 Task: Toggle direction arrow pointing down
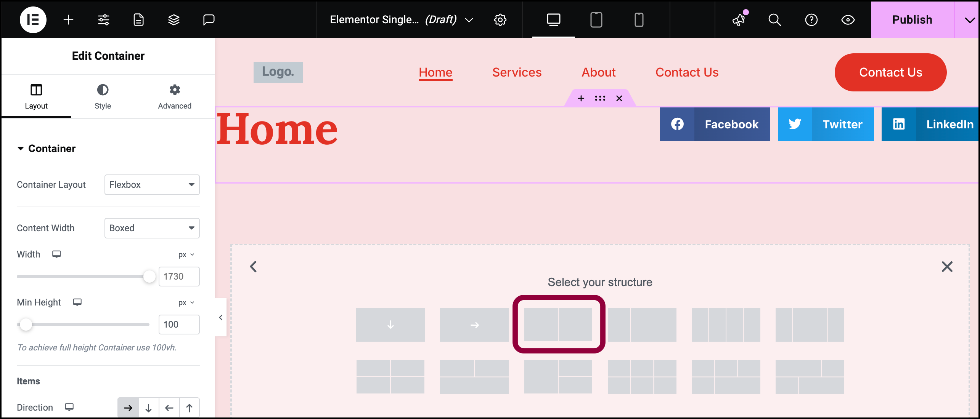[149, 407]
